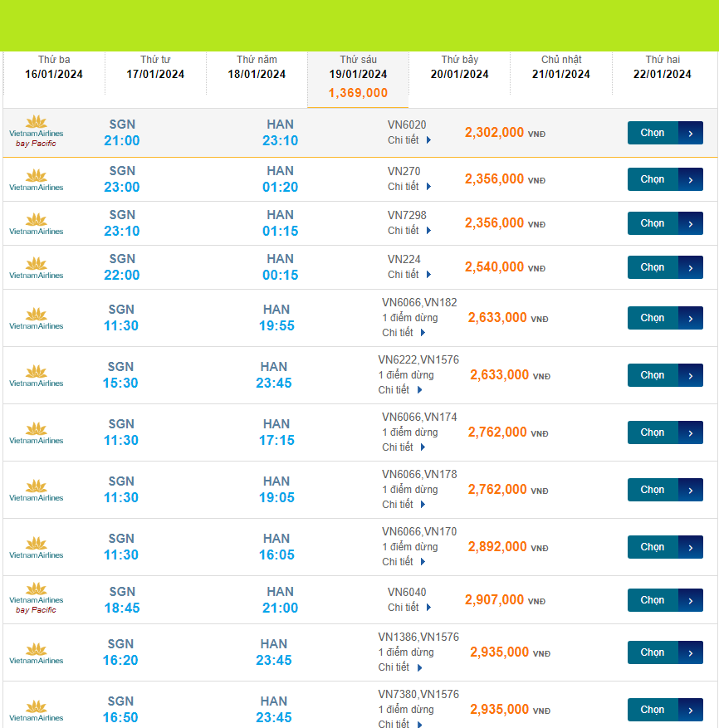Expand Chi tiết for flight VN6020
Viewport: 719px width, 728px height.
pos(409,140)
